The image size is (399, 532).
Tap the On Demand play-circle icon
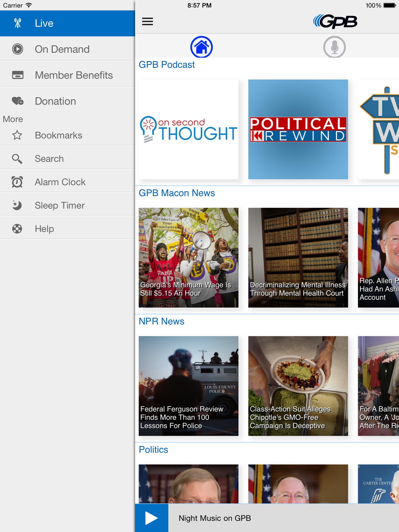click(18, 49)
